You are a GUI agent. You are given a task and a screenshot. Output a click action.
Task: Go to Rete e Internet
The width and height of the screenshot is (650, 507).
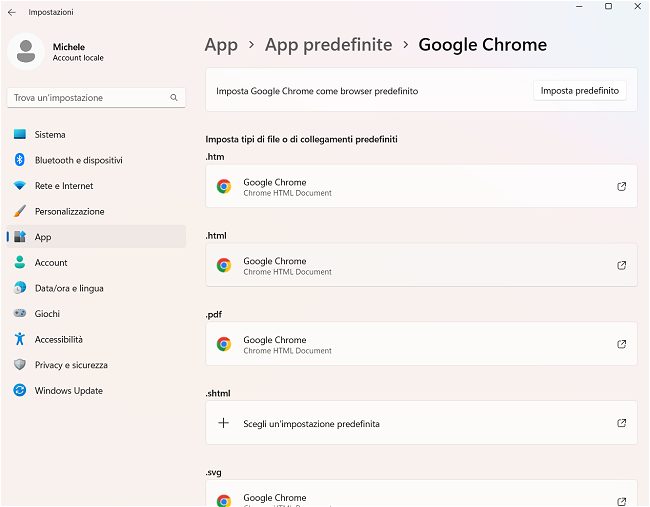pos(96,186)
